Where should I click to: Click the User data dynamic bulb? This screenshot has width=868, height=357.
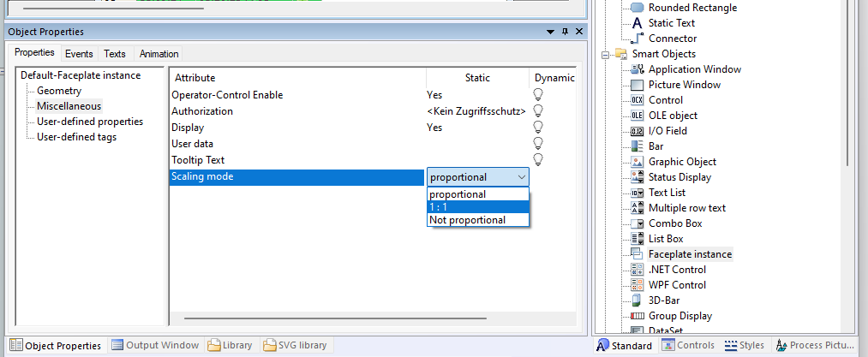click(x=537, y=143)
